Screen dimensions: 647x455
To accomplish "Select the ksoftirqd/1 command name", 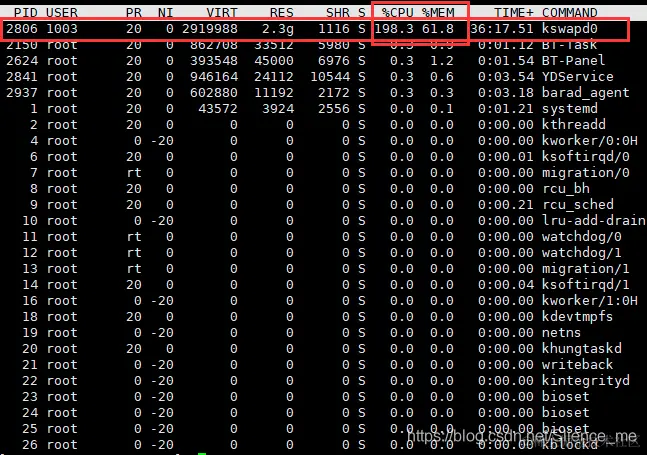I will (586, 285).
